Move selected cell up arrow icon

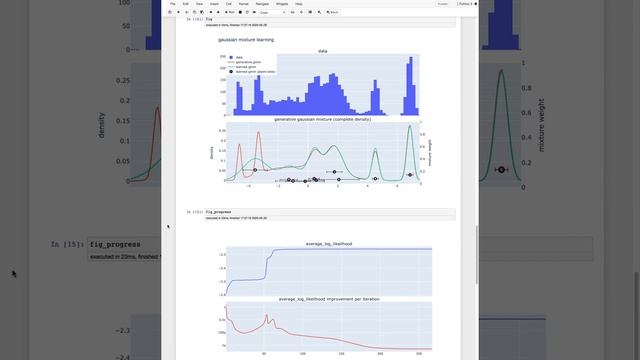(x=211, y=12)
